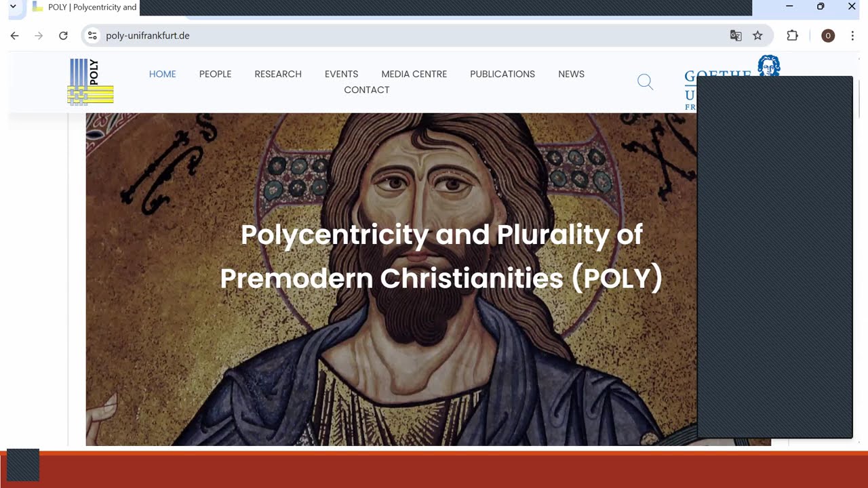This screenshot has height=488, width=868.
Task: Open the Extensions puzzle icon
Action: [x=792, y=35]
